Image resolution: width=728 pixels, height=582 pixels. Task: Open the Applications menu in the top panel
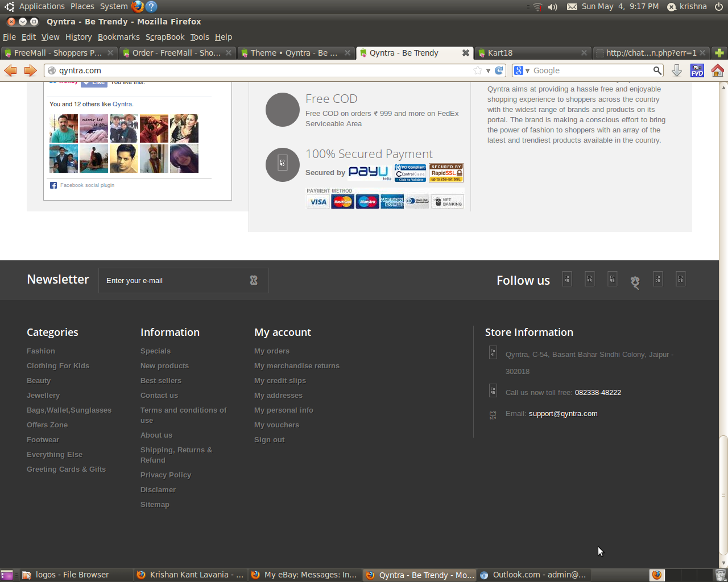coord(42,6)
